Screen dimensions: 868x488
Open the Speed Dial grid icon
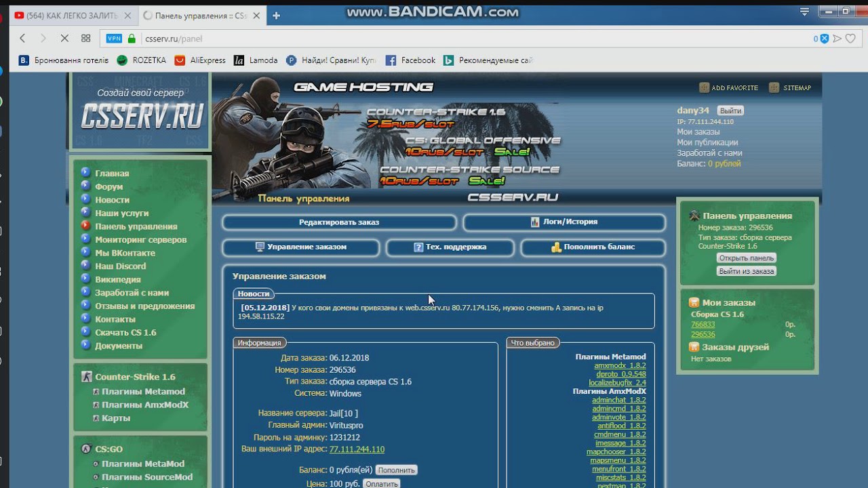pyautogui.click(x=85, y=39)
